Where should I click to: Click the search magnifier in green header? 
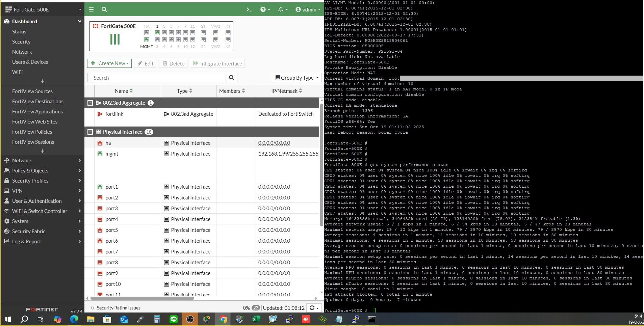pos(104,9)
